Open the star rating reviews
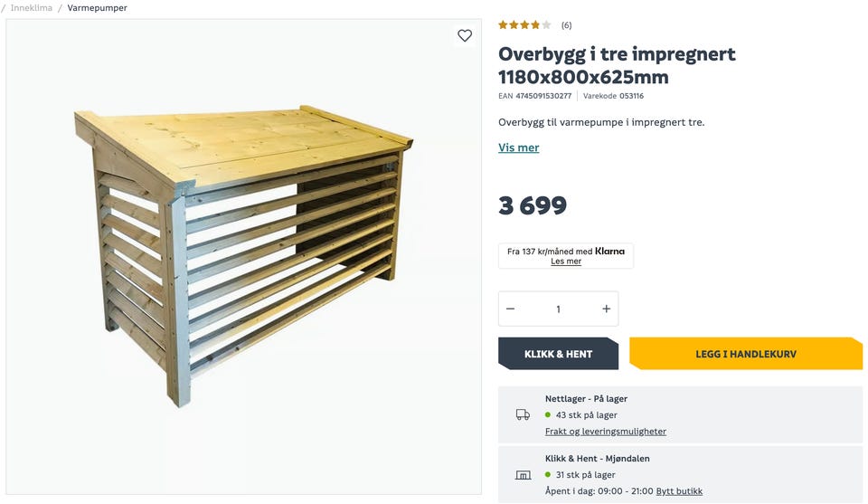This screenshot has height=504, width=868. [x=524, y=25]
